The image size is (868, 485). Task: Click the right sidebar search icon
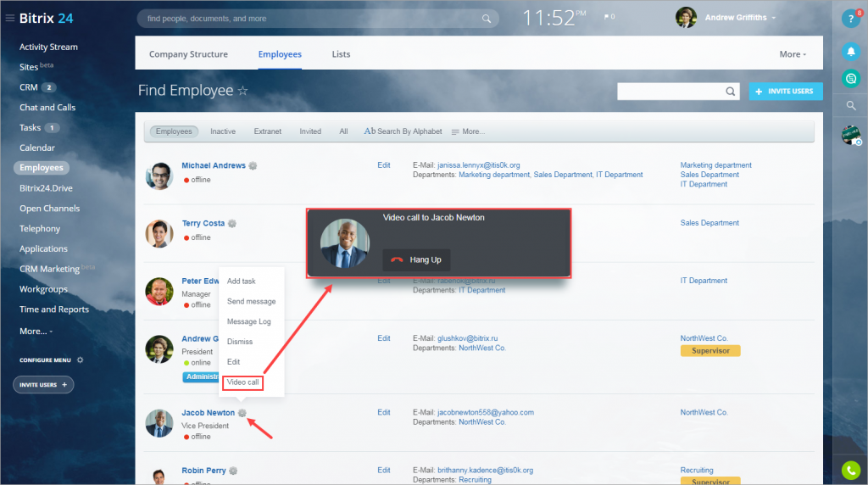851,105
